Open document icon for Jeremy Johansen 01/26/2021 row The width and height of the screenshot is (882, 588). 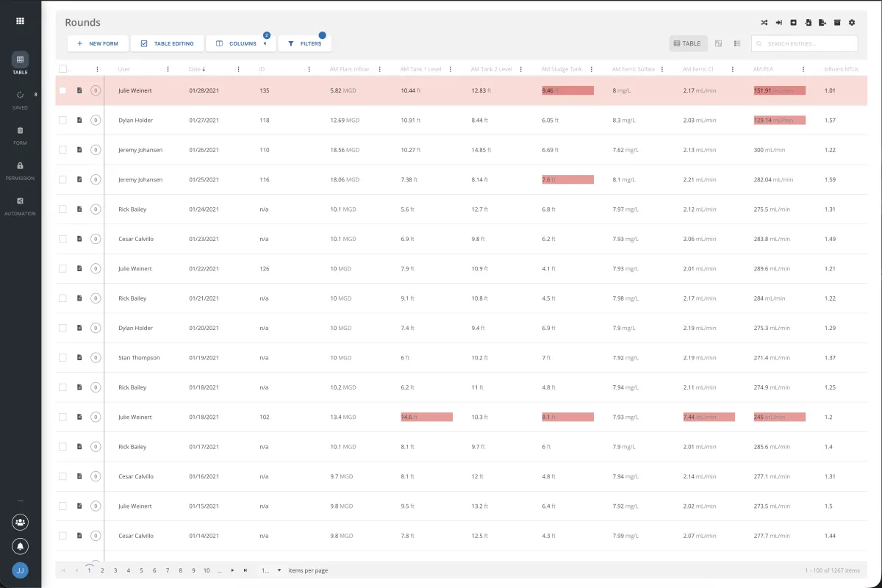[79, 150]
